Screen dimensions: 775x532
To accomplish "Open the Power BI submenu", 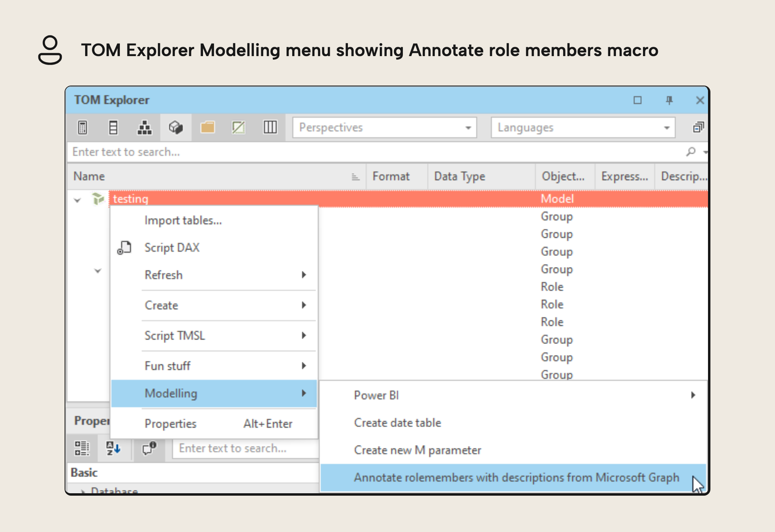I will [513, 395].
